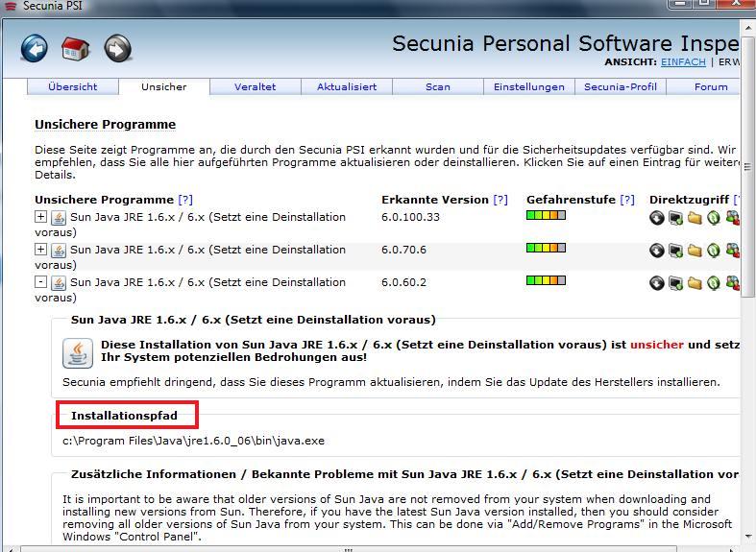Open the forum users icon for version 6.0.70.6
756x552 pixels.
pyautogui.click(x=733, y=251)
